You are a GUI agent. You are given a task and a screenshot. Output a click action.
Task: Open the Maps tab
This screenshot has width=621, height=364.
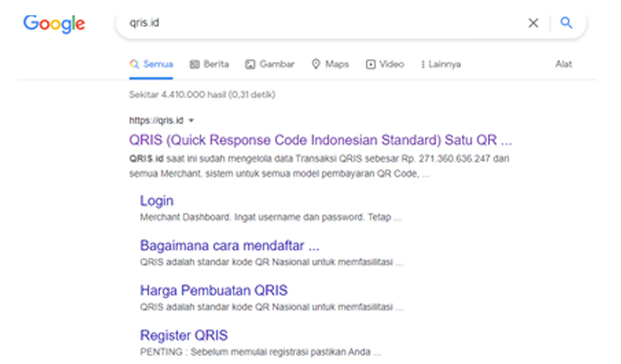331,64
